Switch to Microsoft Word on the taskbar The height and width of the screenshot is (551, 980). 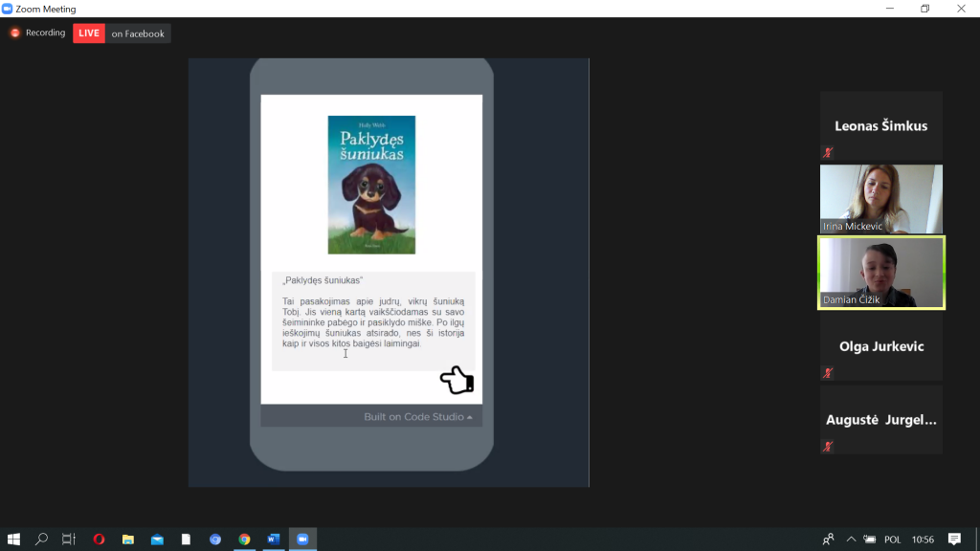(x=273, y=540)
